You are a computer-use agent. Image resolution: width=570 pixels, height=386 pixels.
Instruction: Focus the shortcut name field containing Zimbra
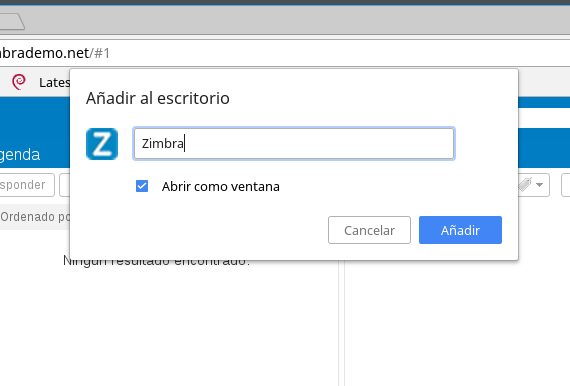pos(294,144)
